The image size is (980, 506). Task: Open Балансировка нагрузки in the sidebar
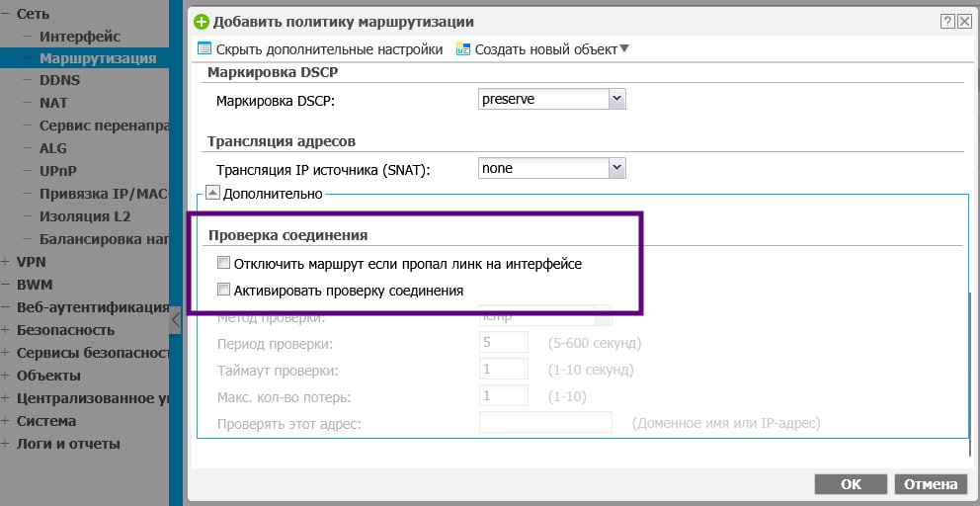pos(105,239)
